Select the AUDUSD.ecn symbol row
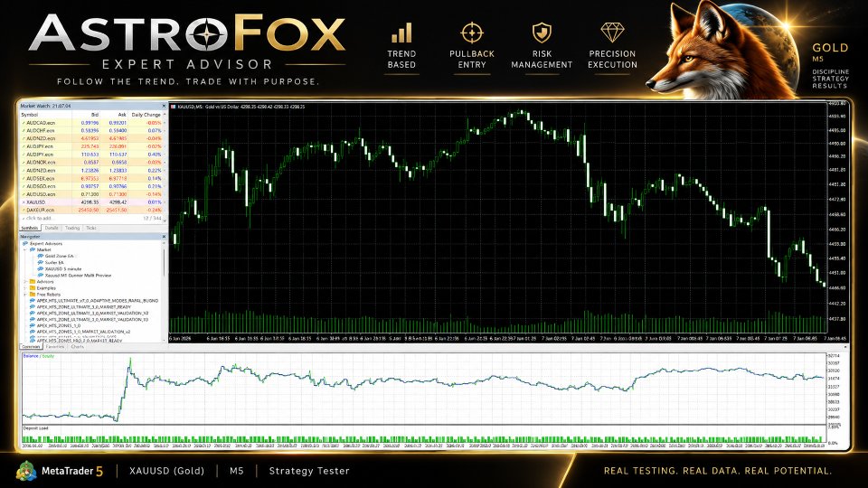The height and width of the screenshot is (488, 868). (x=92, y=194)
